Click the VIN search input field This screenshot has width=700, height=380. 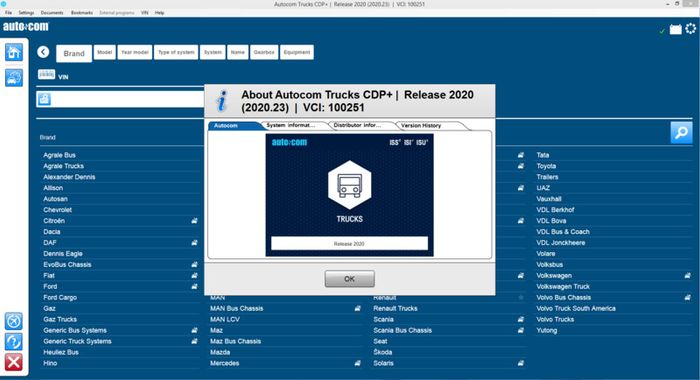[x=121, y=99]
